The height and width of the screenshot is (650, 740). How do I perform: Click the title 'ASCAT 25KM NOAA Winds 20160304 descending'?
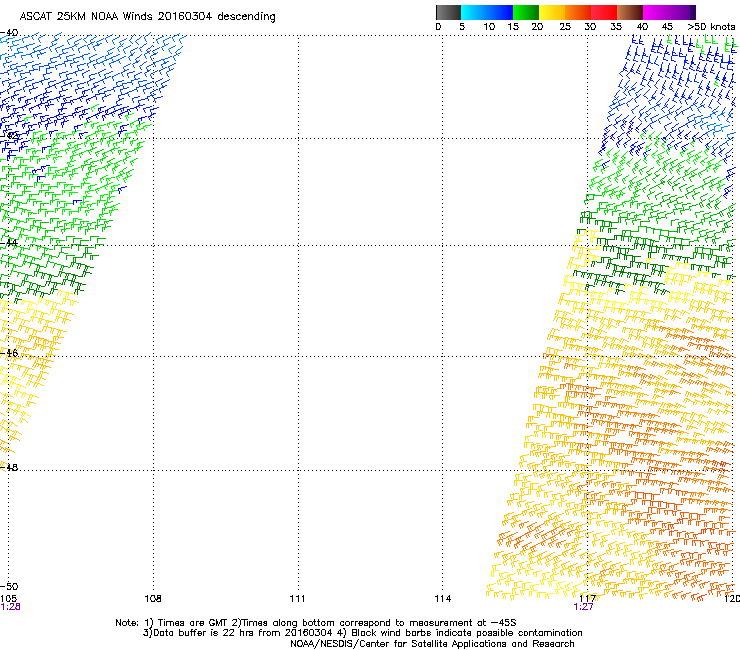147,16
